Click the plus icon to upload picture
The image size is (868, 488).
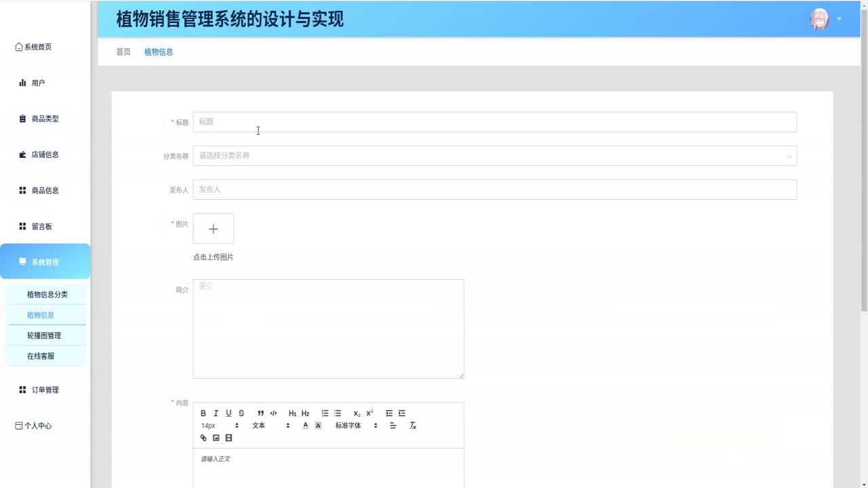213,229
